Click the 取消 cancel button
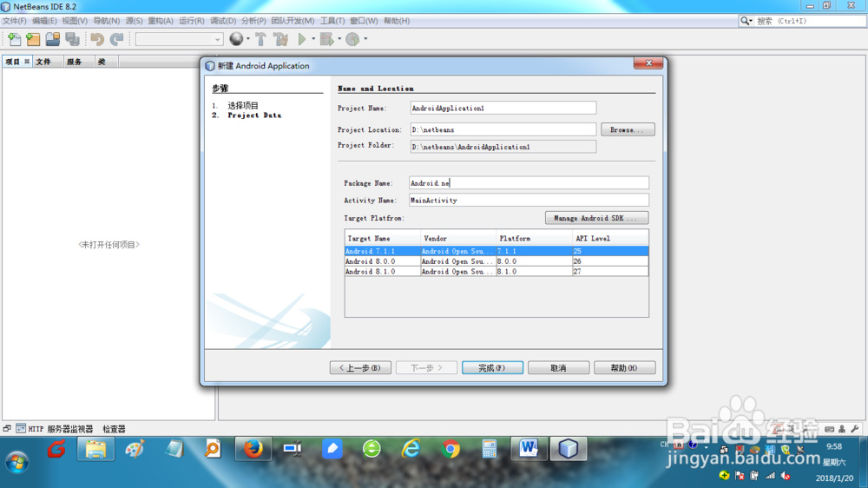This screenshot has width=868, height=488. (x=558, y=367)
